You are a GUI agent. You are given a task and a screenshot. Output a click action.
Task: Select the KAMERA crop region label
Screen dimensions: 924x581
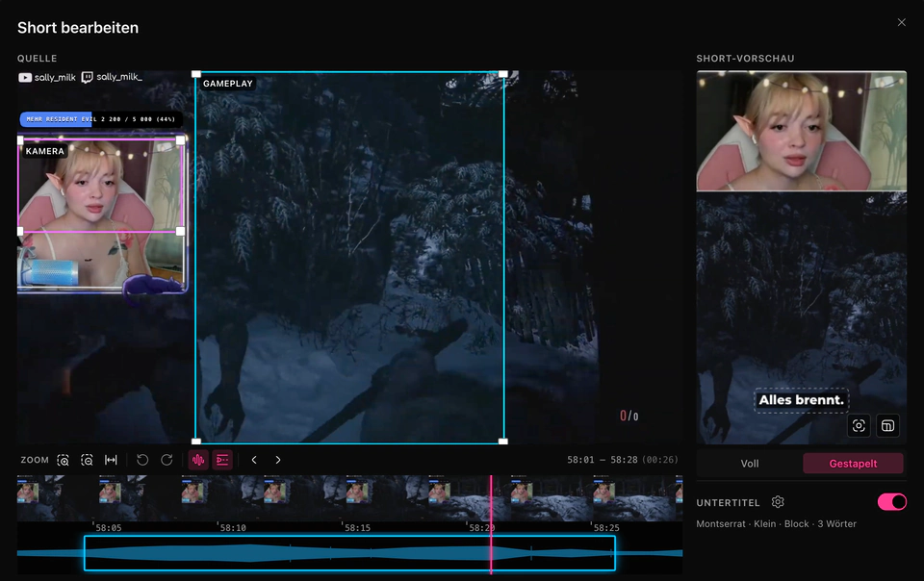pos(45,151)
